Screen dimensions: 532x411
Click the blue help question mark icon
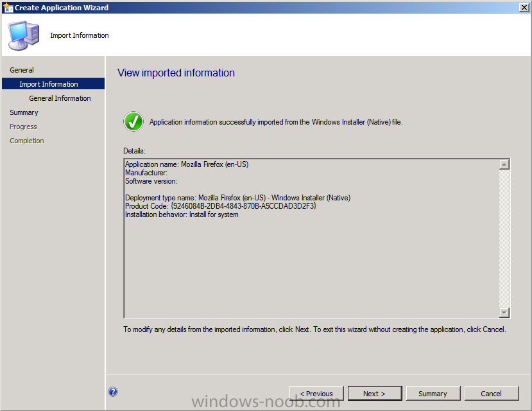pos(113,392)
